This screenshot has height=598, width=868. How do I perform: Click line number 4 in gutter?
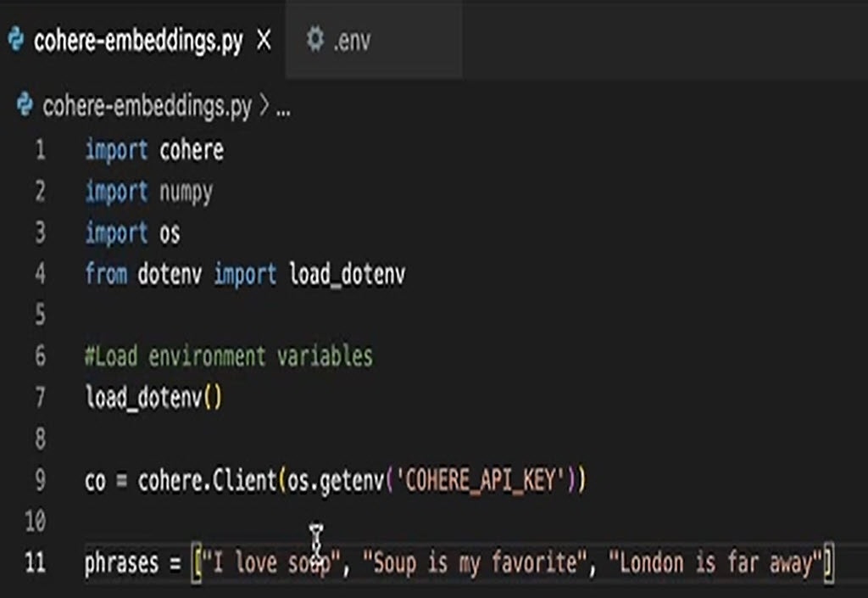click(40, 274)
